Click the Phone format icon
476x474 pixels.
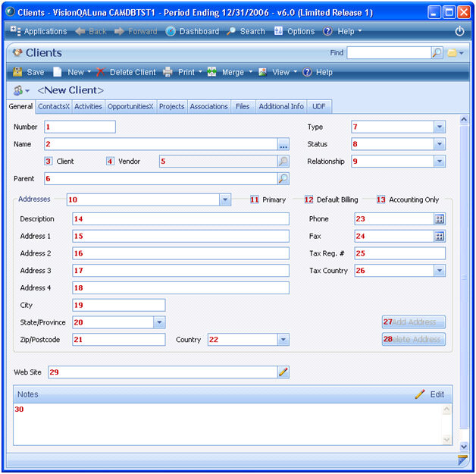(439, 218)
